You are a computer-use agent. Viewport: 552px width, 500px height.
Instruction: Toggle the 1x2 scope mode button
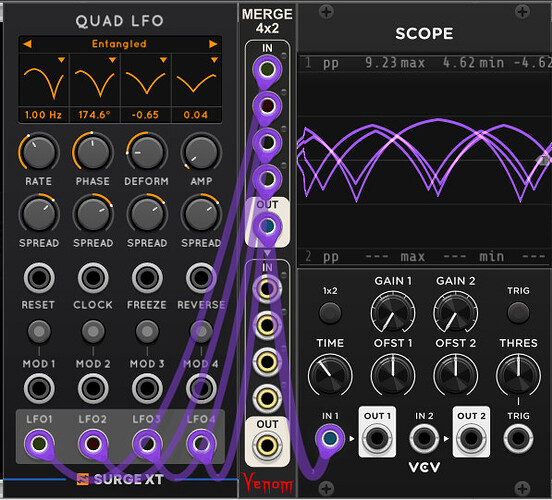pos(330,313)
